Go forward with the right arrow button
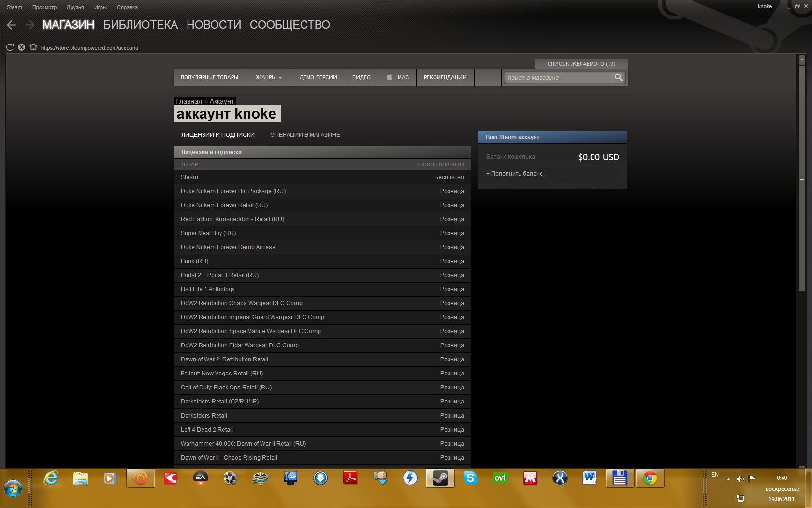This screenshot has width=812, height=508. coord(30,25)
